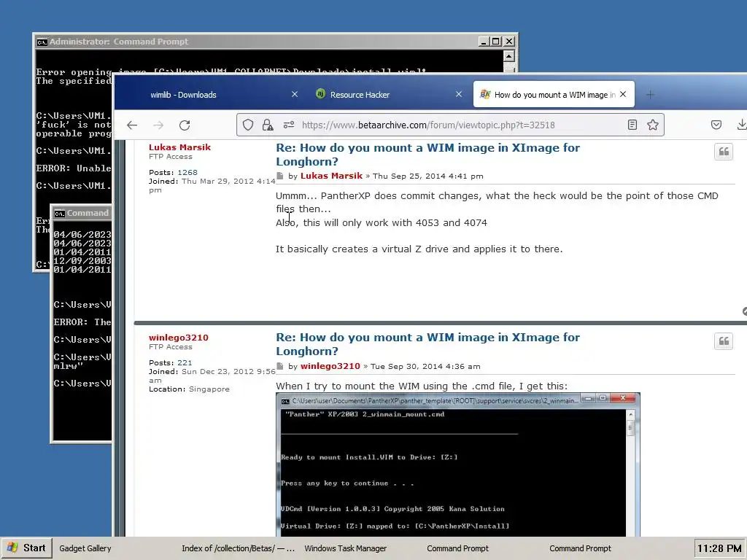Open tracking protection shield icon

[248, 125]
